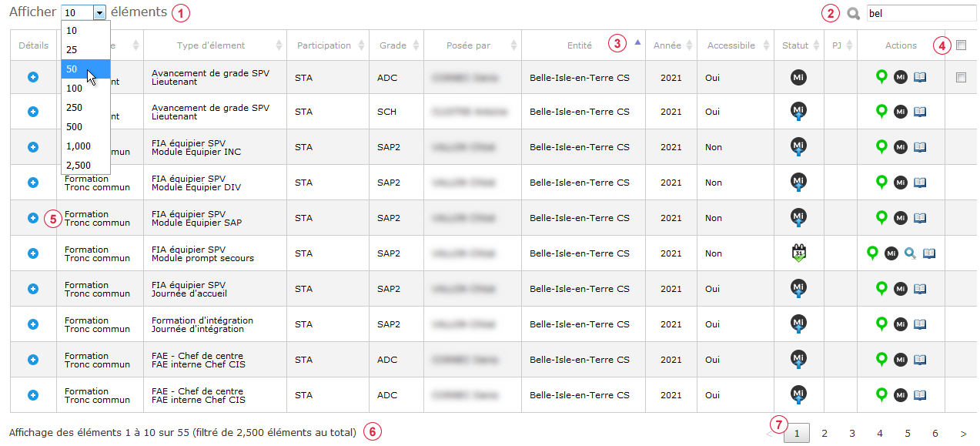Tick the select-all checkbox in the table header
The width and height of the screenshot is (980, 446).
961,45
